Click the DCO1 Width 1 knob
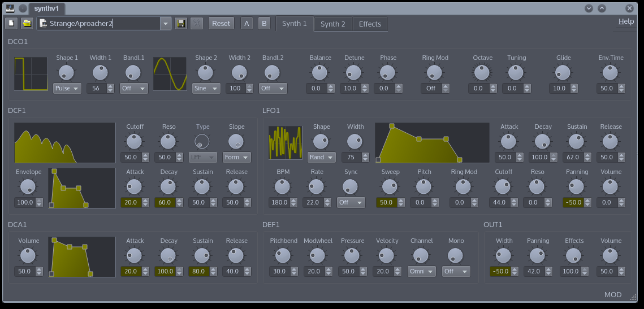The width and height of the screenshot is (644, 309). (x=100, y=73)
